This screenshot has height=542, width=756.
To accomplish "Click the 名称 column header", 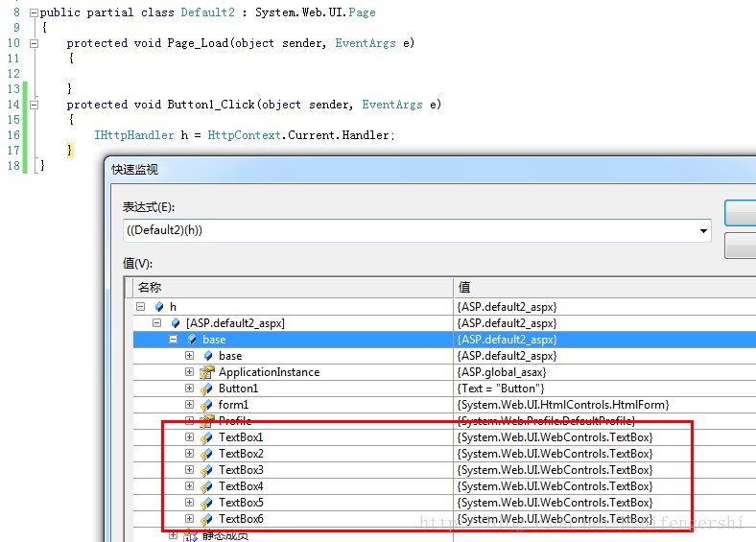I will pyautogui.click(x=294, y=288).
